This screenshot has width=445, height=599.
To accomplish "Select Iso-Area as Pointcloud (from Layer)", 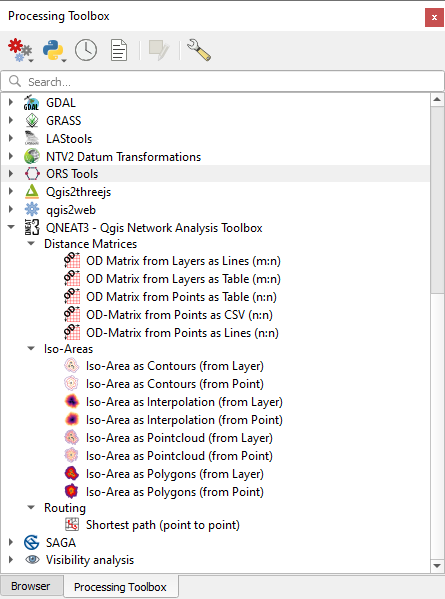I will [179, 438].
